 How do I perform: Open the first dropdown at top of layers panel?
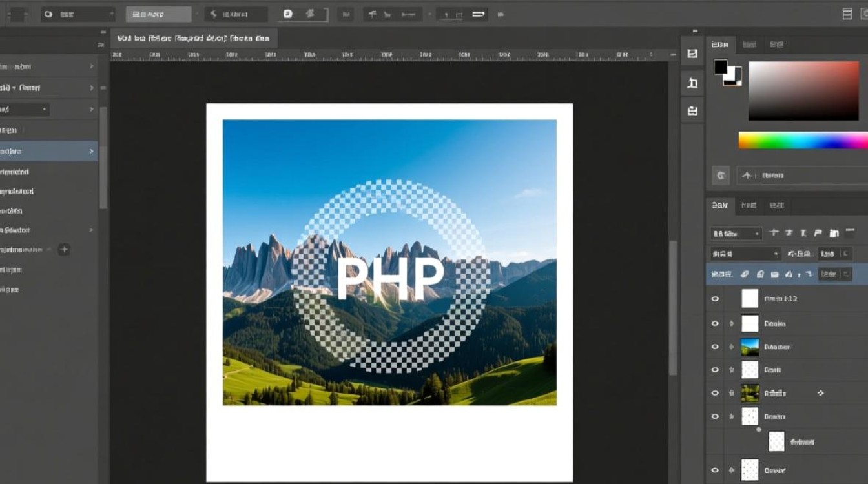click(x=736, y=234)
